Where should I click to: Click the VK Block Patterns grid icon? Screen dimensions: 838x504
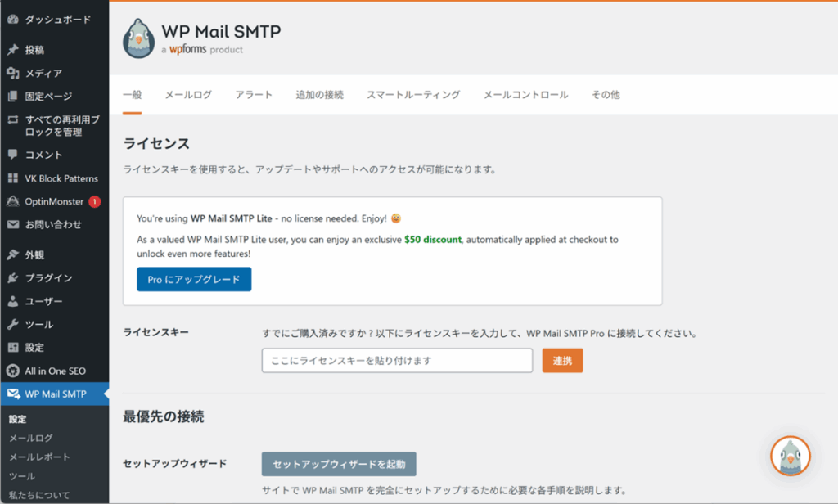coord(13,178)
